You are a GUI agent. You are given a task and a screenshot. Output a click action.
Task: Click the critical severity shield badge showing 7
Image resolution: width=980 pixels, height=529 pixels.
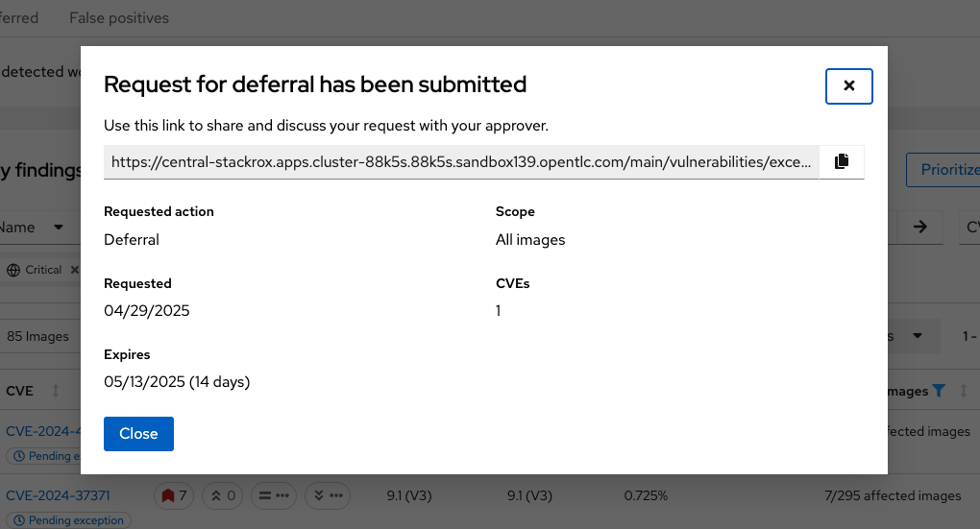pos(174,496)
